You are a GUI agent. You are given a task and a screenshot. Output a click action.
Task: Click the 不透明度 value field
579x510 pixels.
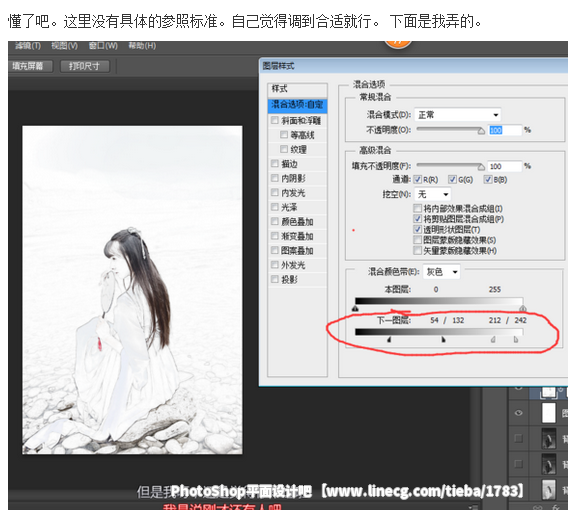click(x=504, y=130)
